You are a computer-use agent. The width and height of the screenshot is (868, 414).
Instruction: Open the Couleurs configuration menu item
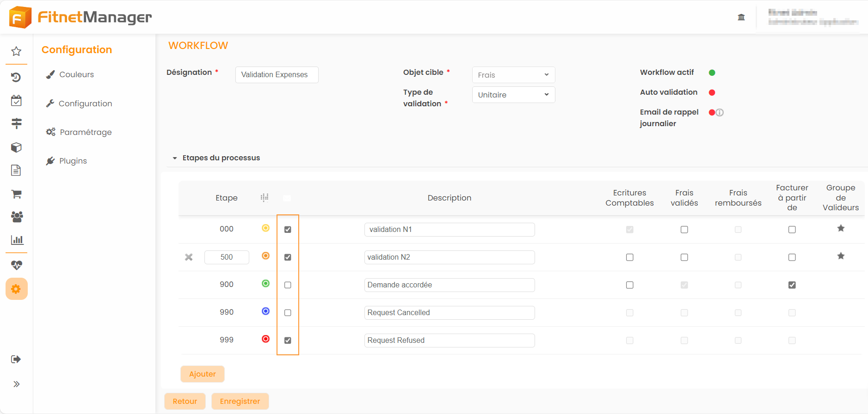point(76,74)
